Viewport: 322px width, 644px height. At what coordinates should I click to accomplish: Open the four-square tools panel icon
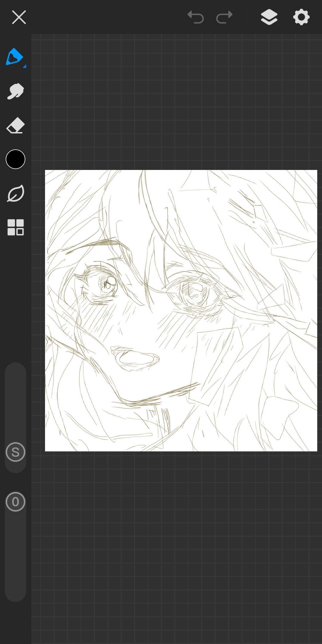click(x=16, y=227)
